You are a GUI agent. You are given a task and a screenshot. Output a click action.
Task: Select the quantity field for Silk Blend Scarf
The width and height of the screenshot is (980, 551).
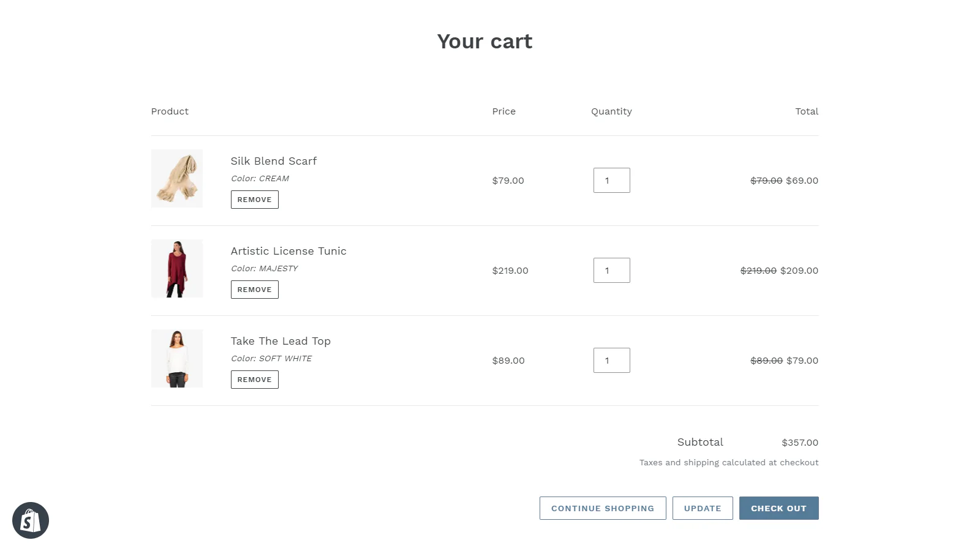click(x=611, y=180)
